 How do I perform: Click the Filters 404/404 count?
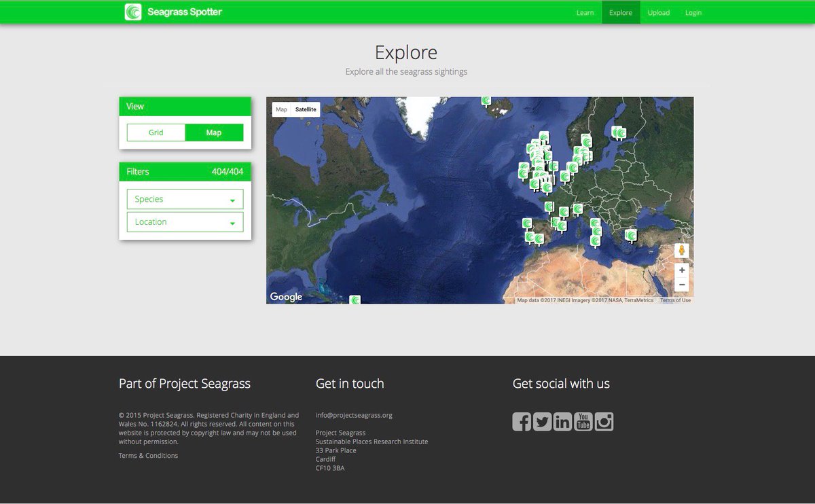pos(228,172)
